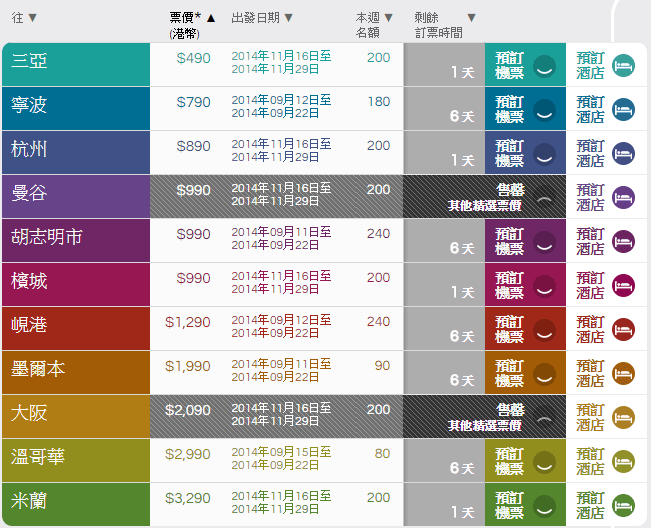The image size is (651, 528).
Task: Click the hotel bed icon for 曼谷
Action: (623, 197)
